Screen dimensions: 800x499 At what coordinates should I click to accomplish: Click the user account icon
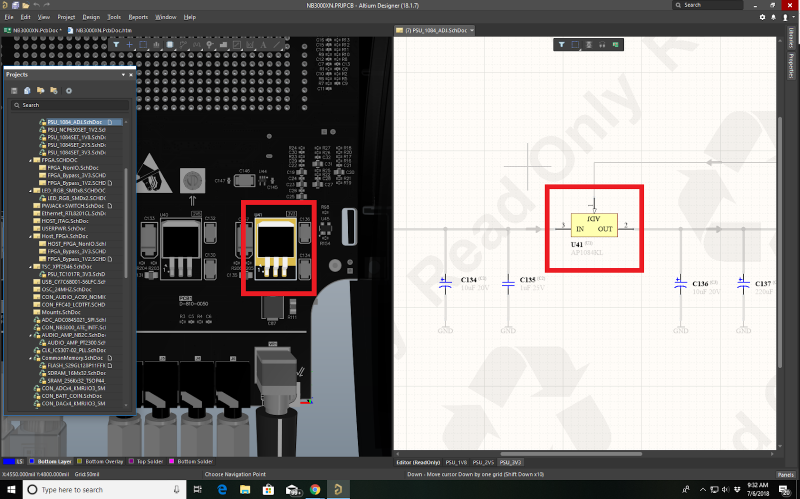(x=787, y=17)
